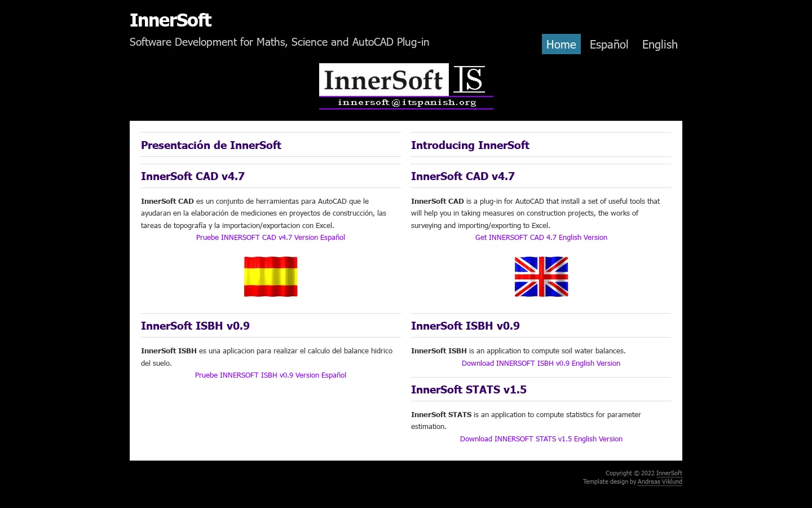The image size is (812, 508).
Task: Click the sentence 'InnerSoft ISBH is an application'
Action: (518, 351)
